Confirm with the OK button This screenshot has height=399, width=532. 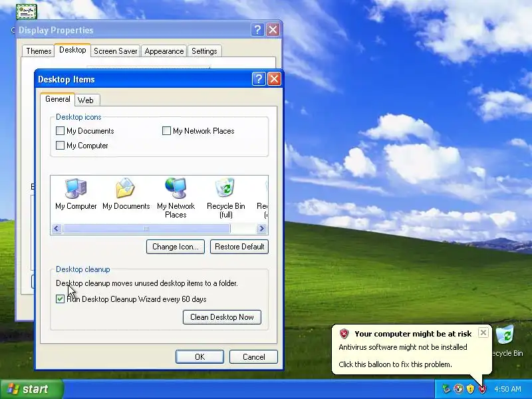click(199, 357)
